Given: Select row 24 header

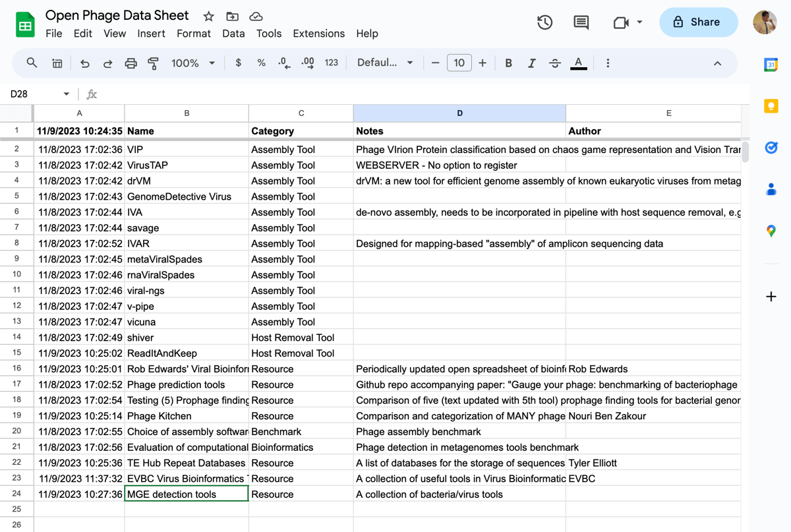Looking at the screenshot, I should coord(16,494).
